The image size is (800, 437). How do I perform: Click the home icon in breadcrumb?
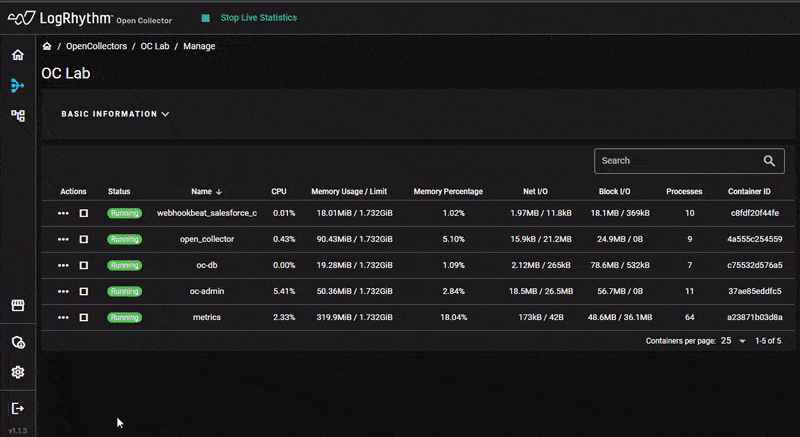[47, 46]
